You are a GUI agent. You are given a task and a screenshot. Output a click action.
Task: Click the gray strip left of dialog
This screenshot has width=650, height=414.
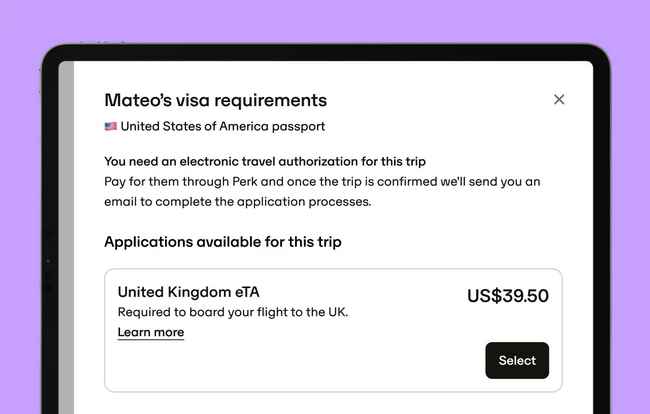pyautogui.click(x=66, y=236)
